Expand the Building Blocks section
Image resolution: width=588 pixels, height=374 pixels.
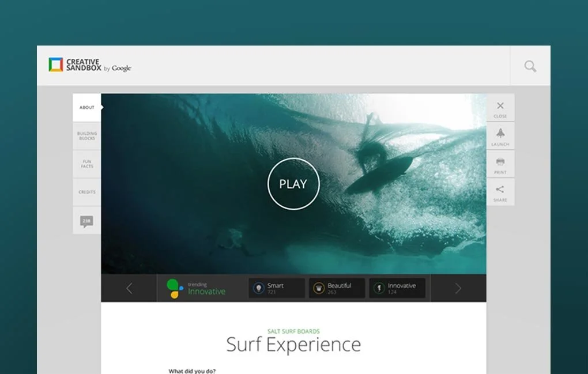coord(86,136)
